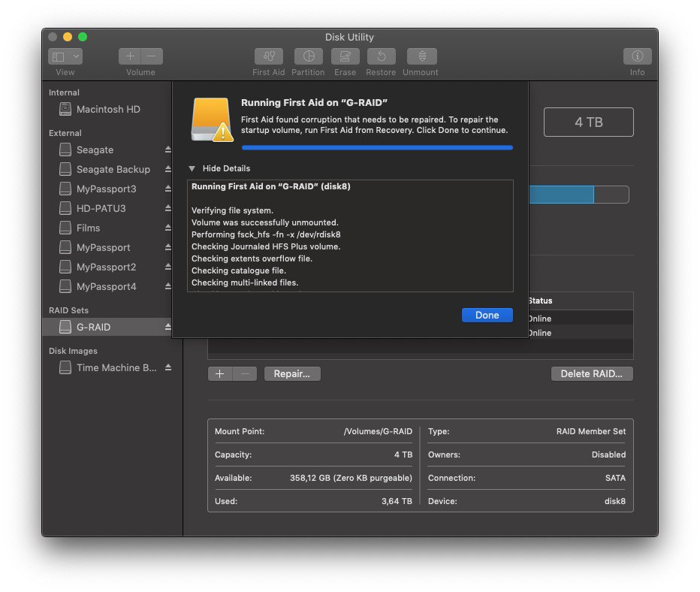The width and height of the screenshot is (700, 592).
Task: Click the First Aid progress bar
Action: coord(377,147)
